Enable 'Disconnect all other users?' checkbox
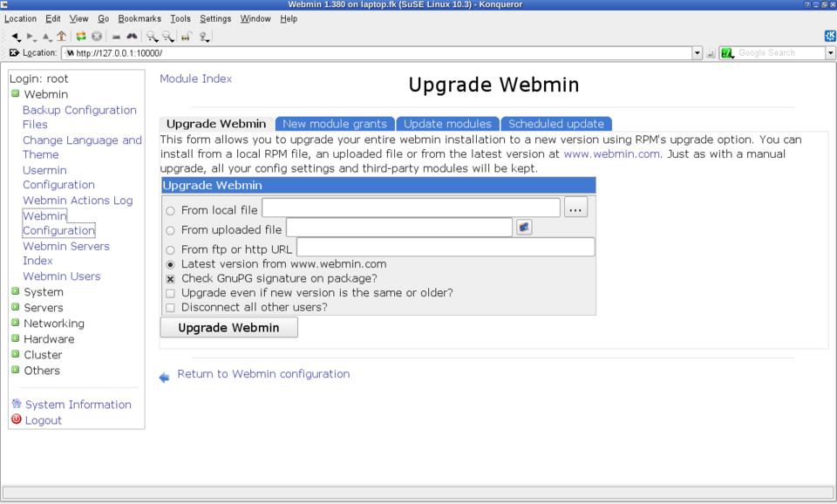The image size is (837, 504). coord(171,308)
